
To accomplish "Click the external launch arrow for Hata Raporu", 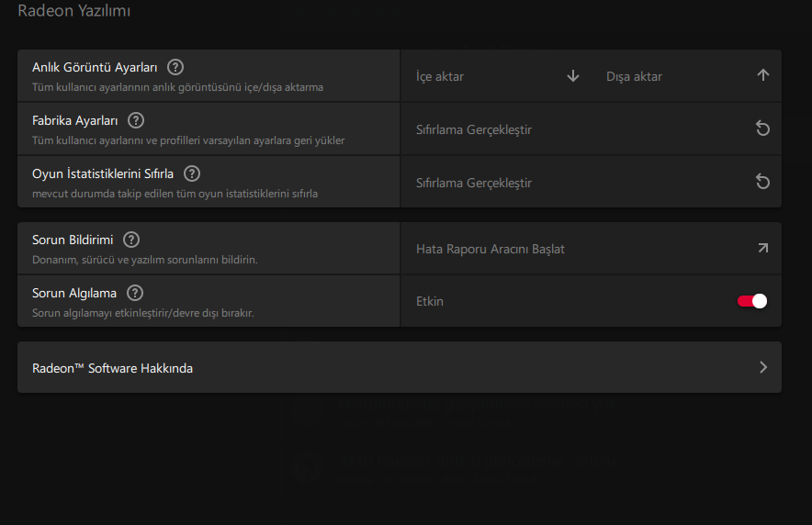I will [762, 249].
